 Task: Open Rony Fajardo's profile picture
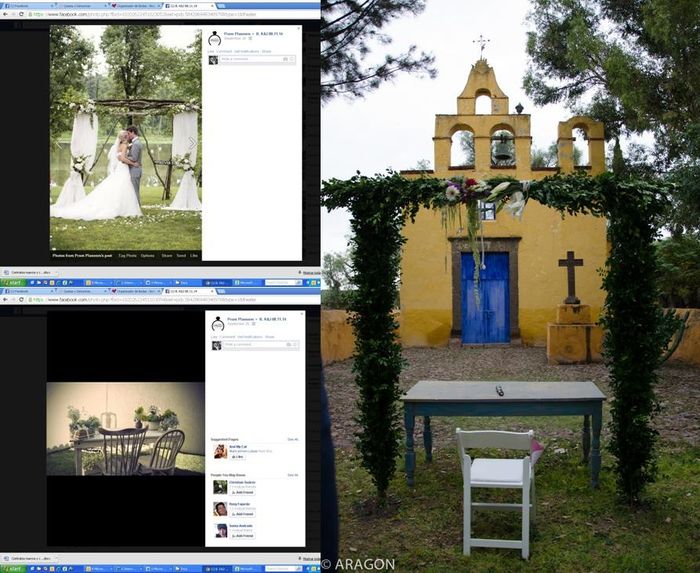(x=220, y=509)
